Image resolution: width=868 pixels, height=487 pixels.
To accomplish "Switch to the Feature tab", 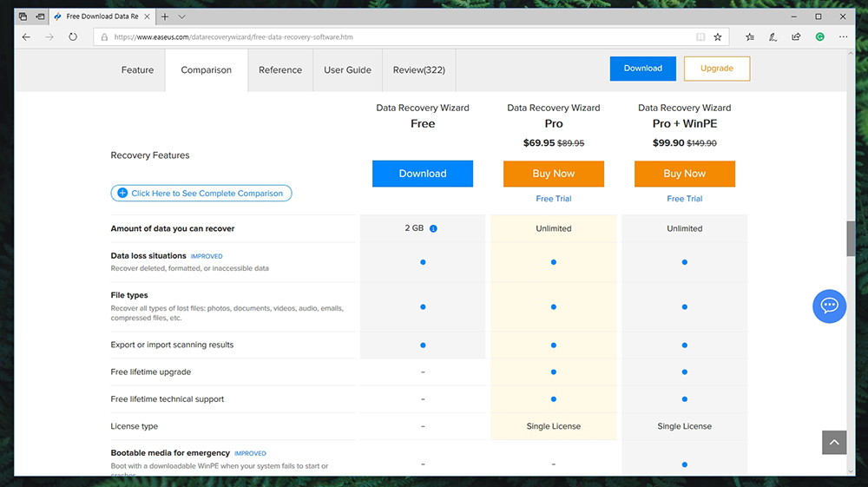I will 137,69.
